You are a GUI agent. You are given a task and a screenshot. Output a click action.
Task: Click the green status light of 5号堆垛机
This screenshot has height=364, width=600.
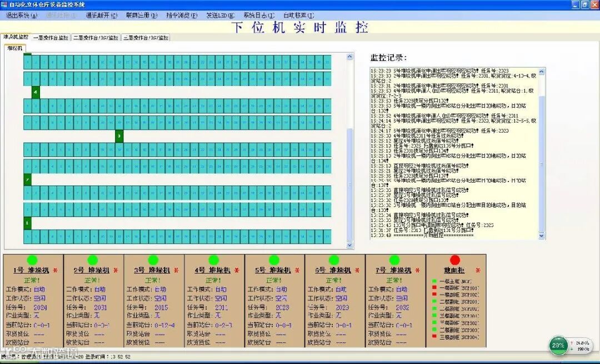click(x=274, y=260)
